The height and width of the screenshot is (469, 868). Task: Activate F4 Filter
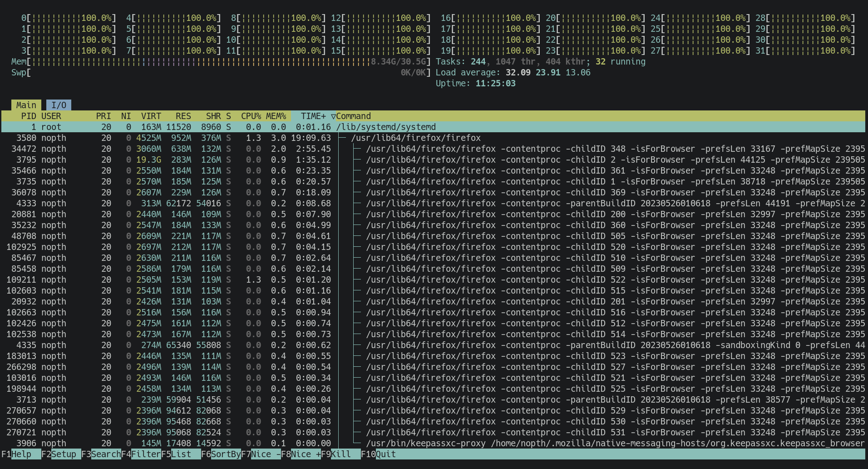[x=141, y=454]
